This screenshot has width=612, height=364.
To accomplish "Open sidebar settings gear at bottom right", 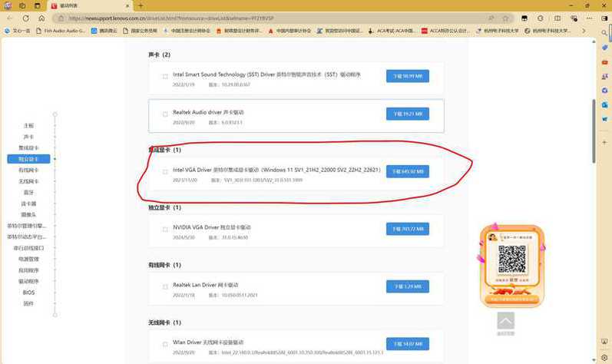I will pos(604,357).
